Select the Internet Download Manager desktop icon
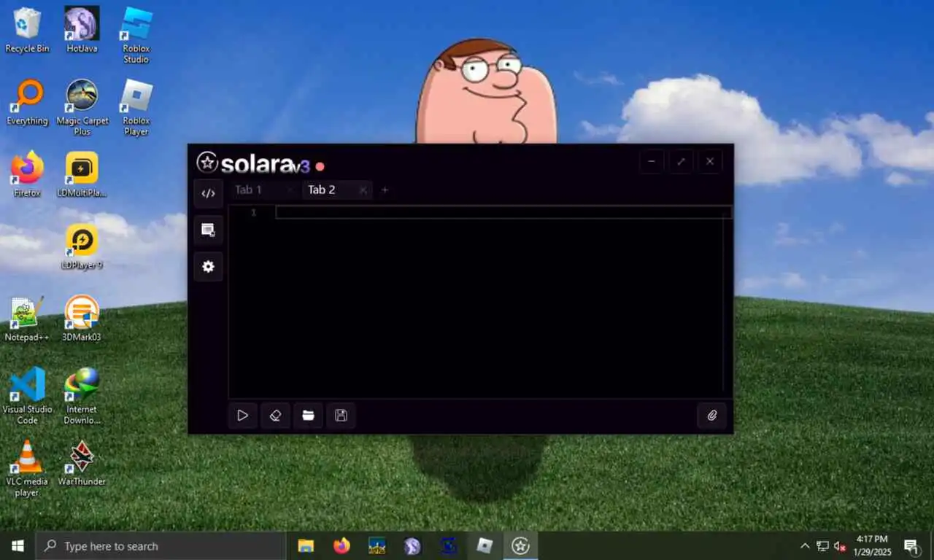934x560 pixels. coord(82,396)
